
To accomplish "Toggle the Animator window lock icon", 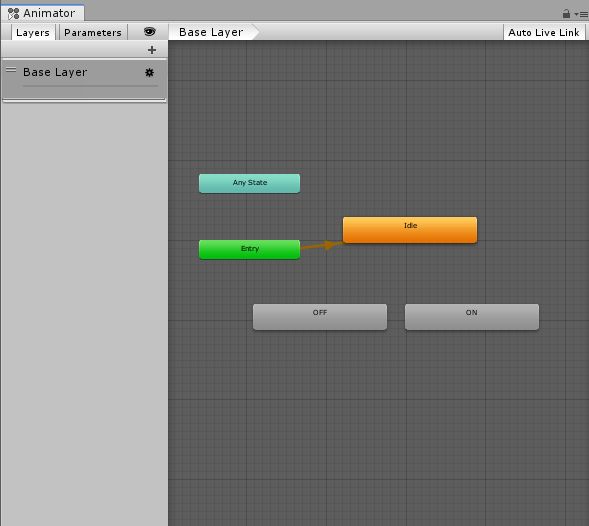I will (x=566, y=14).
